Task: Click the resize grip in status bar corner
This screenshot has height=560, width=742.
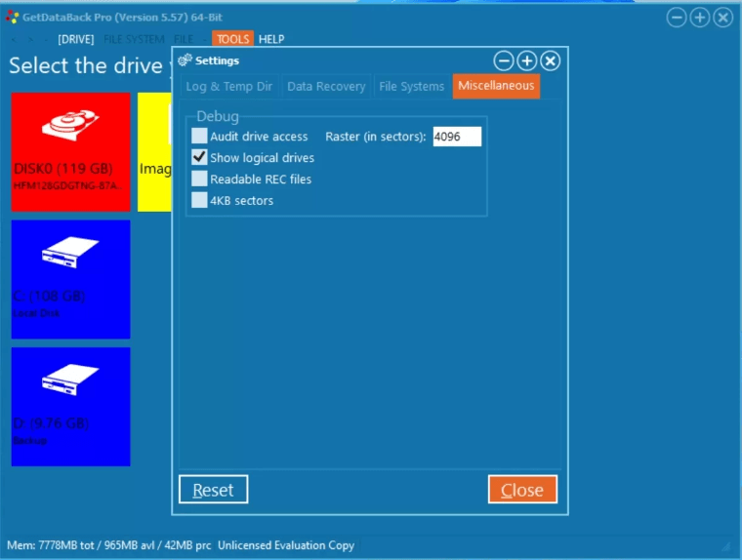Action: click(726, 546)
